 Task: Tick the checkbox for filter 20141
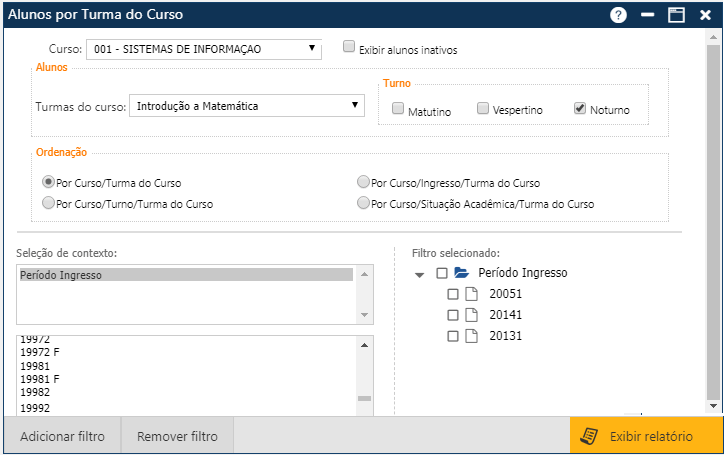[453, 315]
